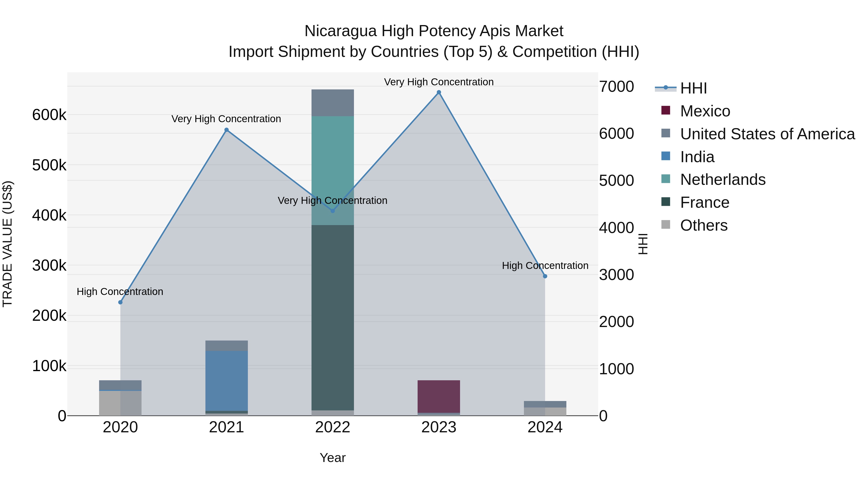Click the Others segment in 2020 bar
Image resolution: width=868 pixels, height=488 pixels.
tap(120, 403)
